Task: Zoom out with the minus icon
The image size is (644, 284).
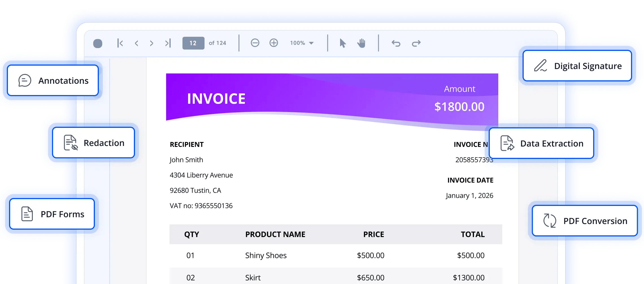Action: pyautogui.click(x=255, y=43)
